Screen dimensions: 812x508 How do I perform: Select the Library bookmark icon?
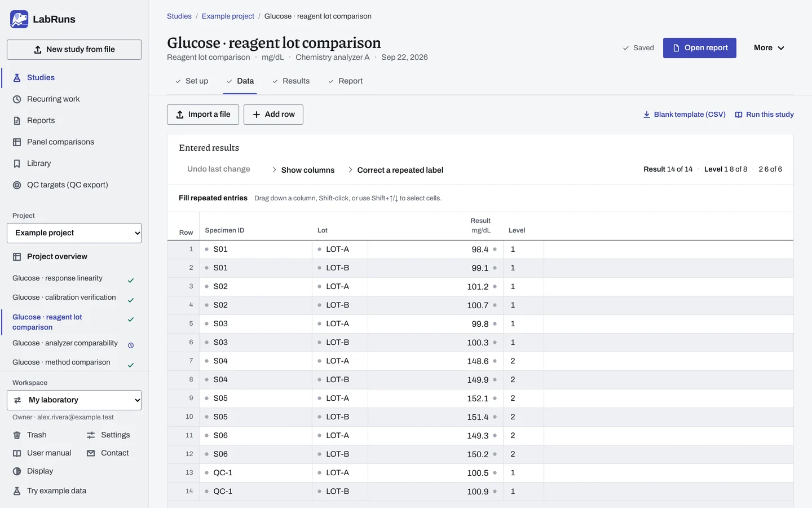(x=17, y=164)
